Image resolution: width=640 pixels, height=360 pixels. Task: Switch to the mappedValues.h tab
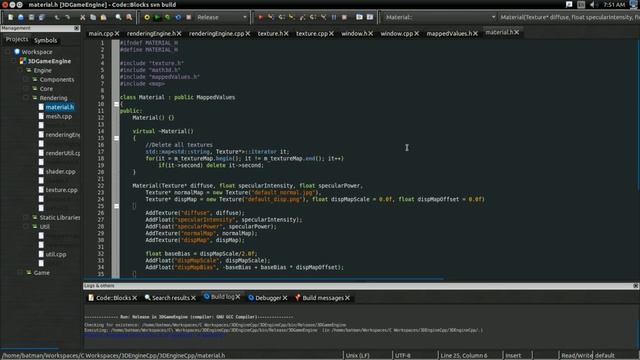coord(449,33)
